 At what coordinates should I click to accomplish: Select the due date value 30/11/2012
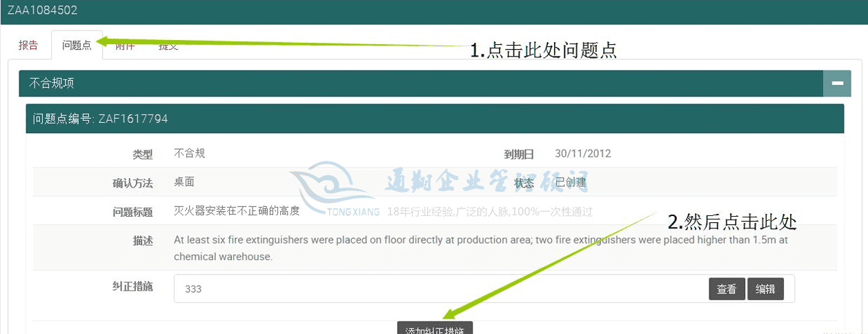point(582,154)
